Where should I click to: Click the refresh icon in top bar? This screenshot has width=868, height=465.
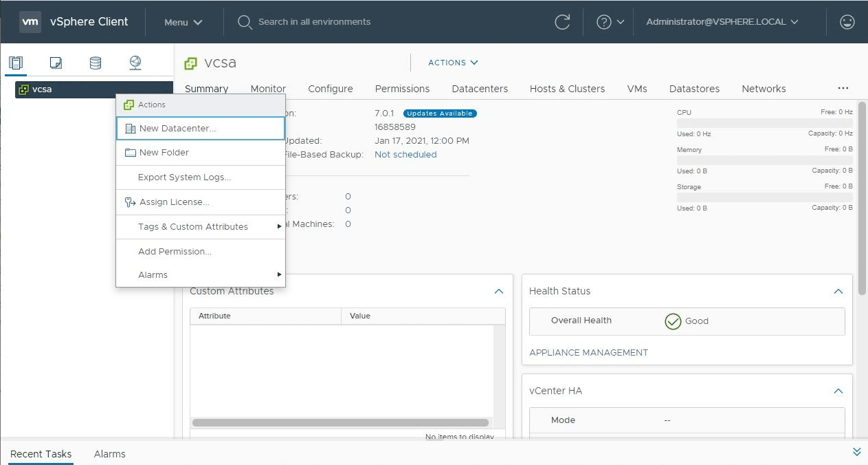(562, 22)
